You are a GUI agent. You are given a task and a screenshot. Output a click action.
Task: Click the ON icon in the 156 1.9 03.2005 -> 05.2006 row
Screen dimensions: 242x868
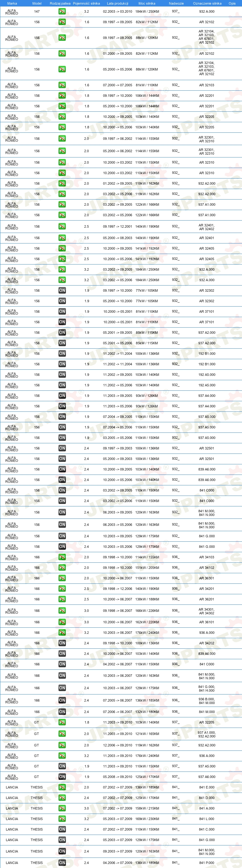point(62,438)
